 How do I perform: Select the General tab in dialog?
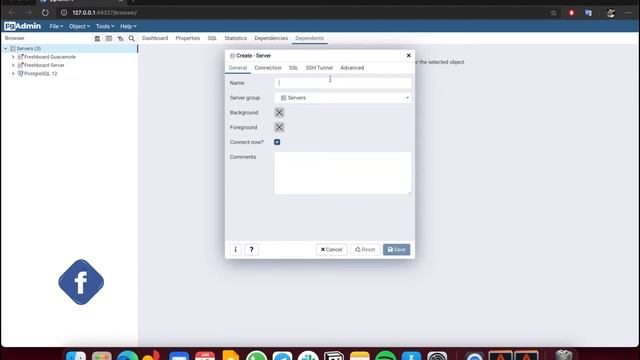(238, 68)
